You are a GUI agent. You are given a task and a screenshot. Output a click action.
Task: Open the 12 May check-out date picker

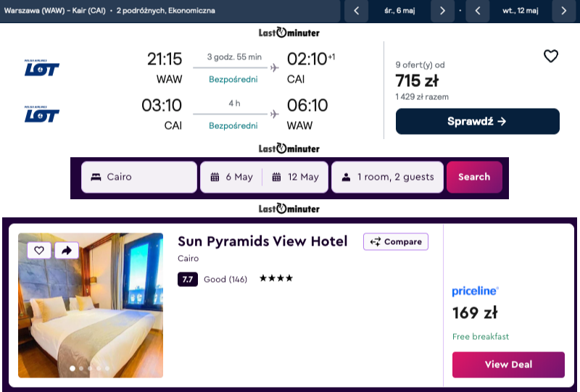tap(294, 177)
